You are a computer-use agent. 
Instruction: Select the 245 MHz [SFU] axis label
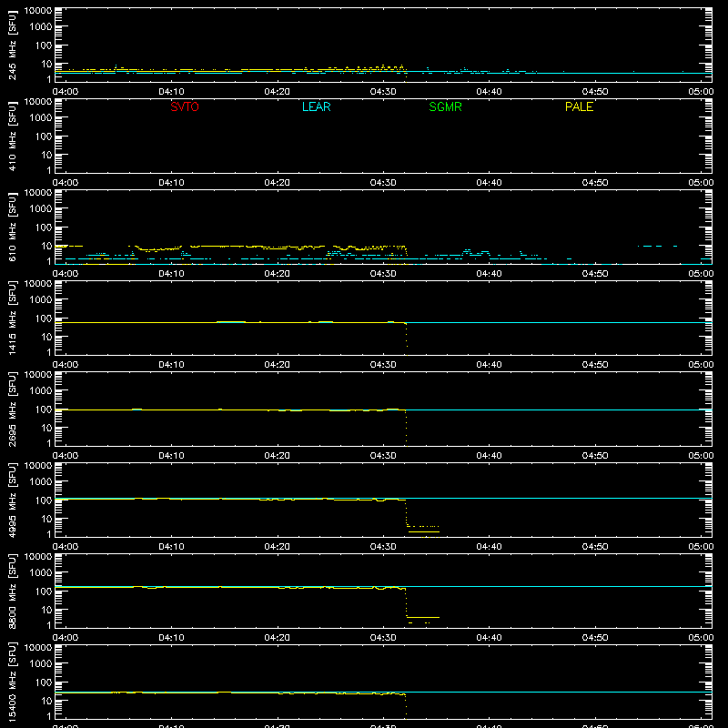click(x=13, y=45)
